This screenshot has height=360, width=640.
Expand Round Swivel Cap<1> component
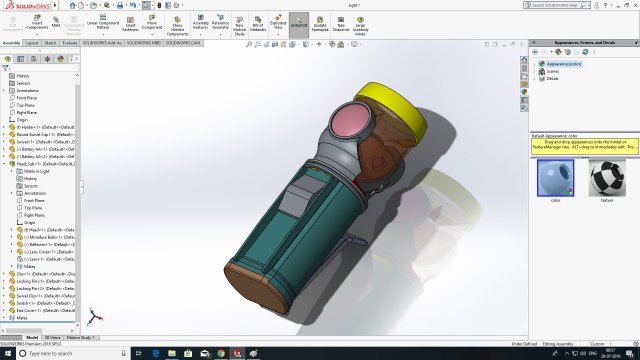(x=4, y=134)
